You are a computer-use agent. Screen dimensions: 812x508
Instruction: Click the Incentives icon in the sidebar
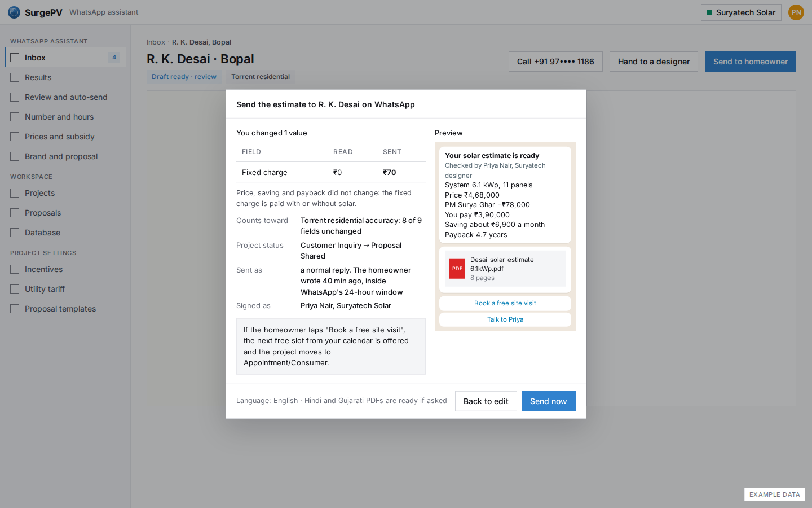coord(15,269)
